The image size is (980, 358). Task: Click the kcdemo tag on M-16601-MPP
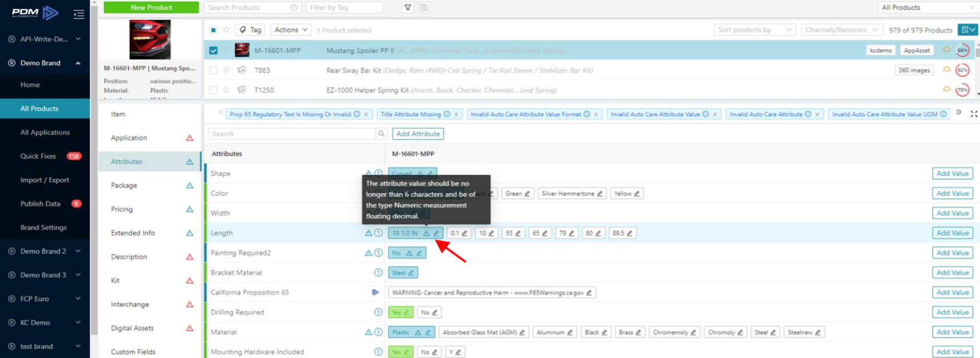click(880, 50)
